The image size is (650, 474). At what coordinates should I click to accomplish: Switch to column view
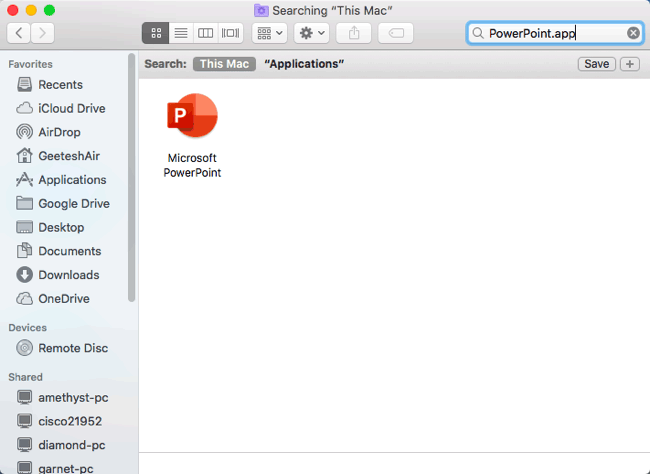tap(206, 33)
